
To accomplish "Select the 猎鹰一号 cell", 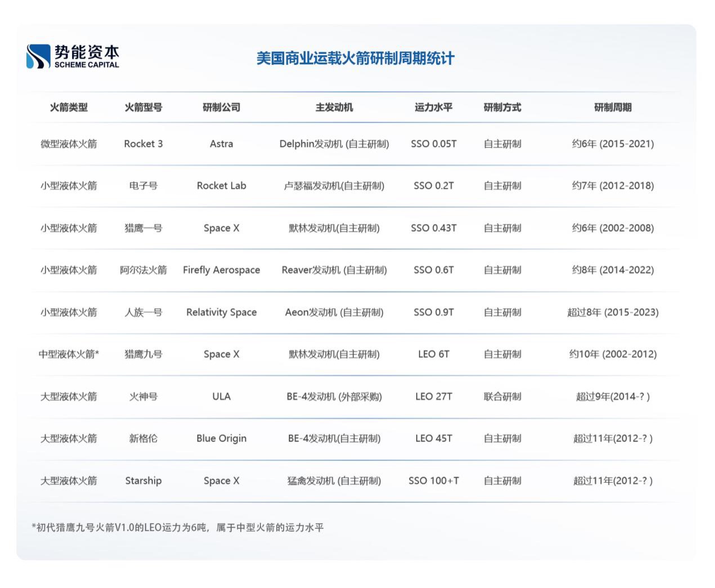I will coord(143,228).
